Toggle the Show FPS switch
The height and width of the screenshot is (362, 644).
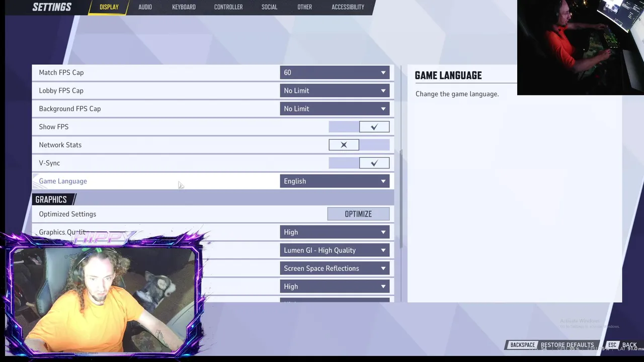click(359, 127)
